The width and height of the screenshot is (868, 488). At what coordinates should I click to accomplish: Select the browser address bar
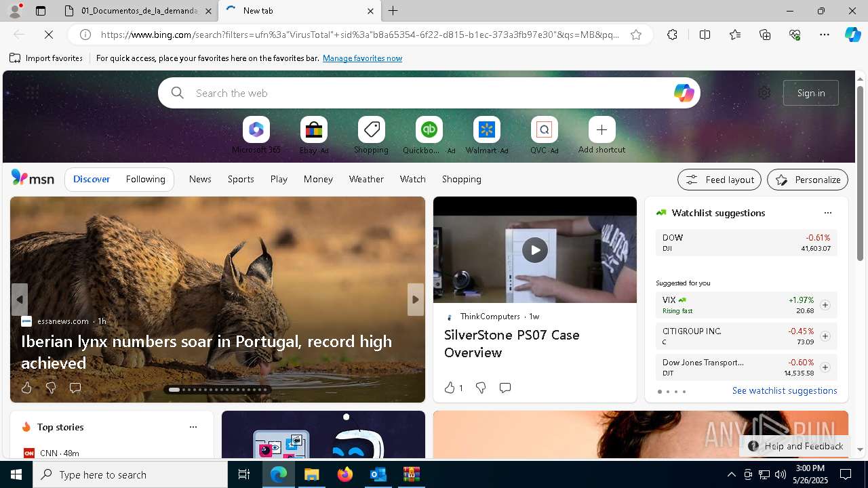point(359,35)
